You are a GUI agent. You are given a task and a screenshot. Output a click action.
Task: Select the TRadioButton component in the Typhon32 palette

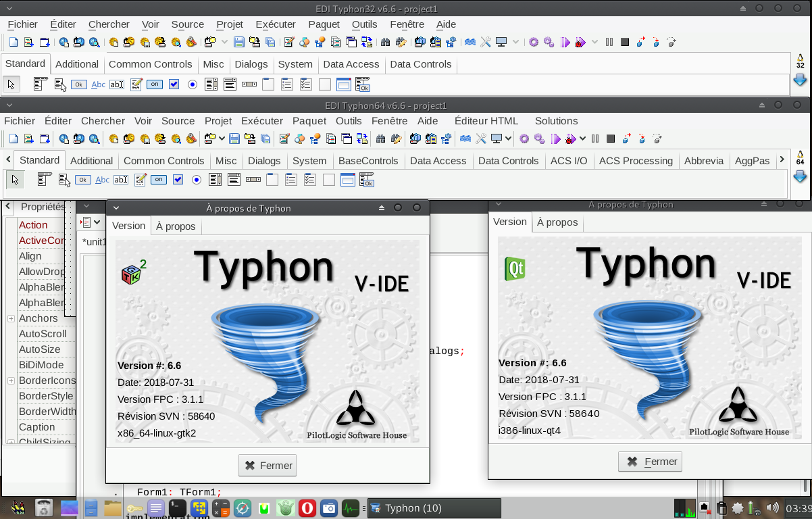click(x=193, y=84)
